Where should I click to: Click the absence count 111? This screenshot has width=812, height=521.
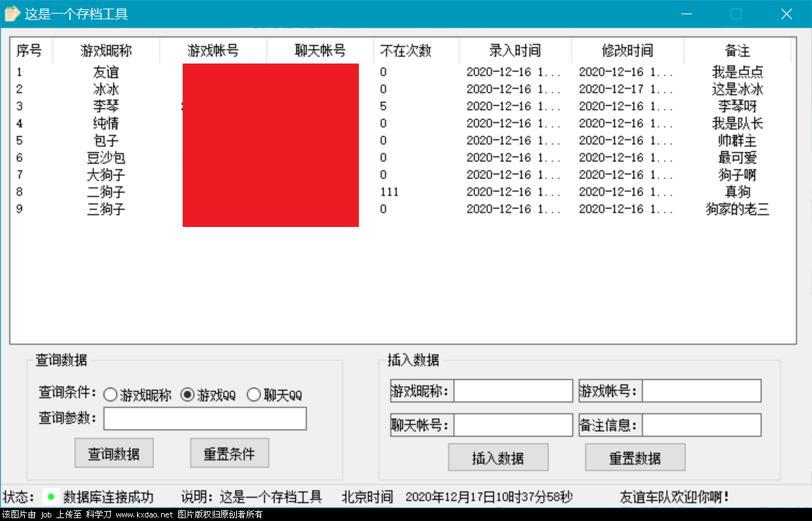click(x=390, y=191)
